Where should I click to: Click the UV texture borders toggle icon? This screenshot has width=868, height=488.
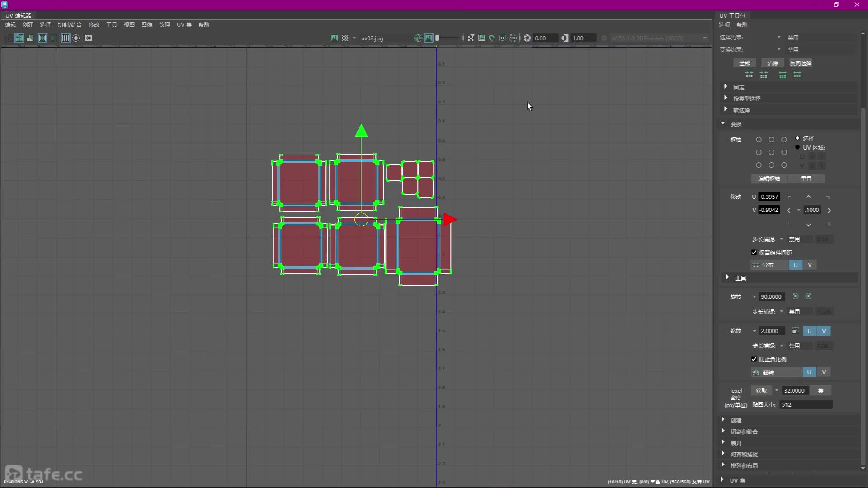click(42, 38)
